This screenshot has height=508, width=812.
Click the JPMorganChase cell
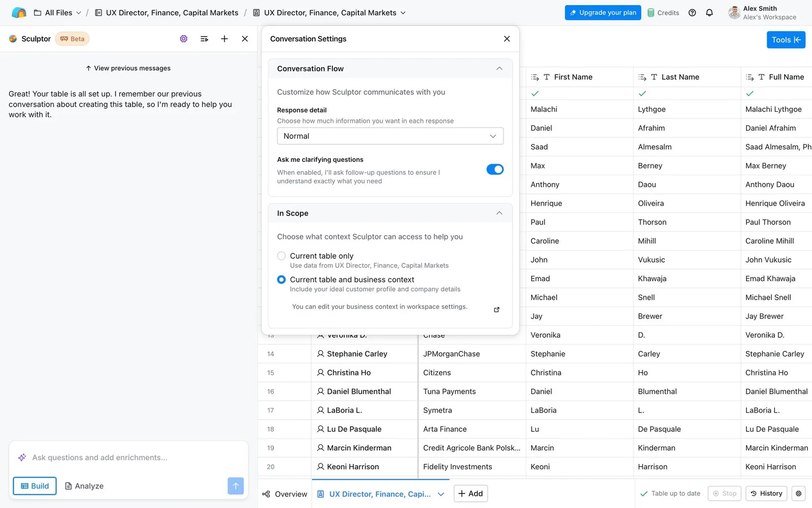click(x=472, y=354)
